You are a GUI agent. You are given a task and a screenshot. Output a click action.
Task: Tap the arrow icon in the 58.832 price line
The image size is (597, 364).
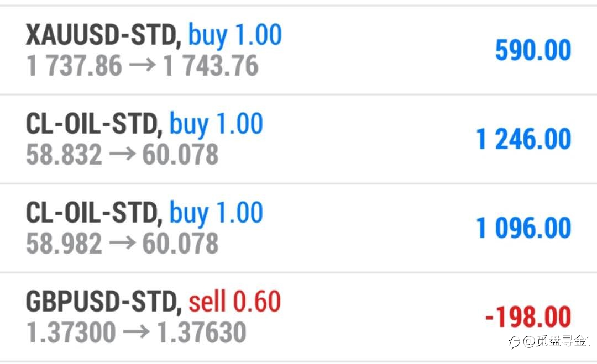123,155
